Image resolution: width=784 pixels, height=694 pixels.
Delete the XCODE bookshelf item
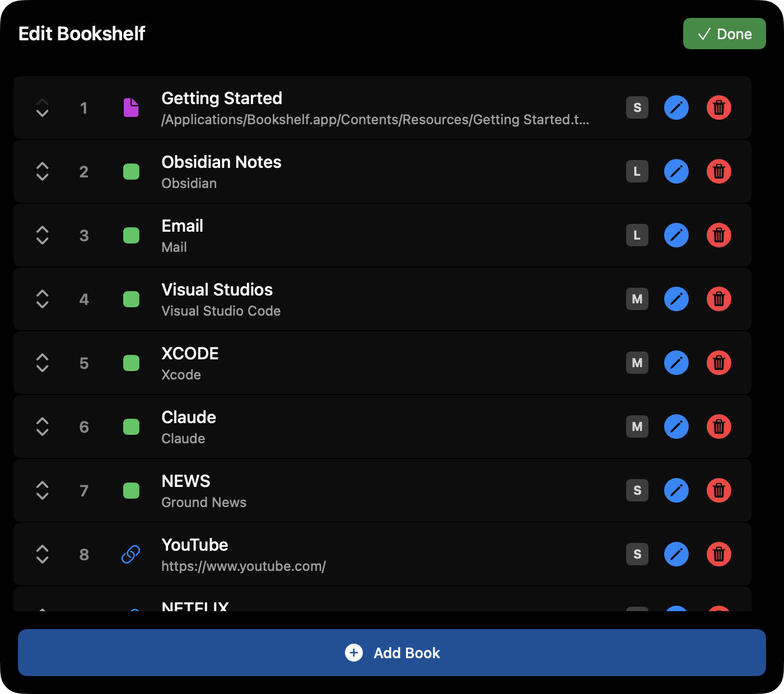tap(719, 363)
